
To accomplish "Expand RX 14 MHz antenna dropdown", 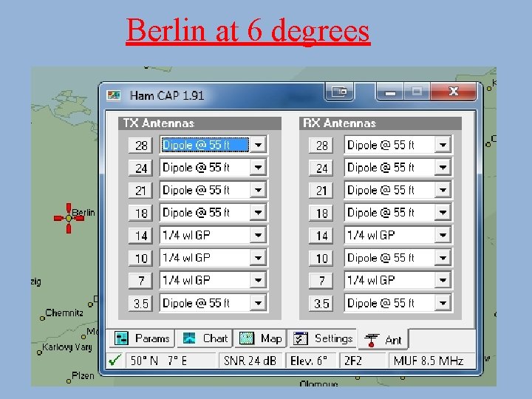I will point(443,235).
